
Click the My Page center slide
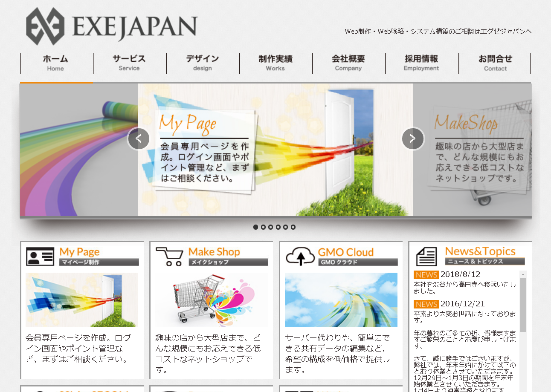[x=275, y=150]
